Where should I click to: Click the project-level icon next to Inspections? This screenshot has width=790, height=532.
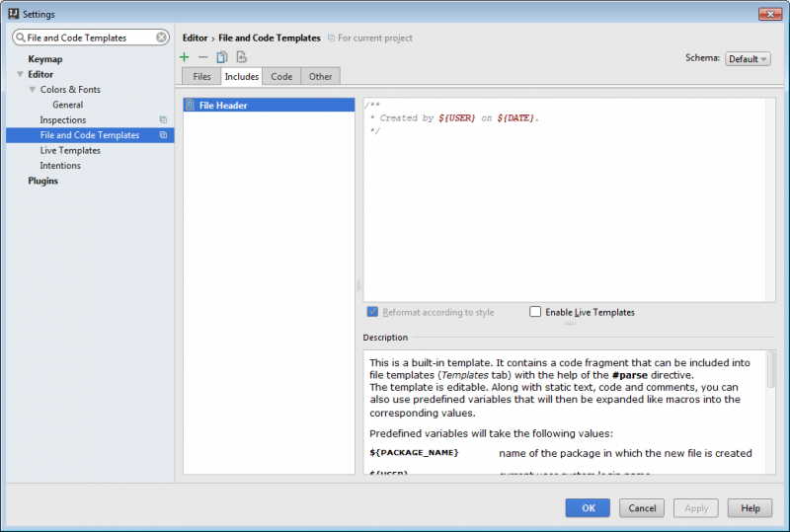[x=163, y=120]
